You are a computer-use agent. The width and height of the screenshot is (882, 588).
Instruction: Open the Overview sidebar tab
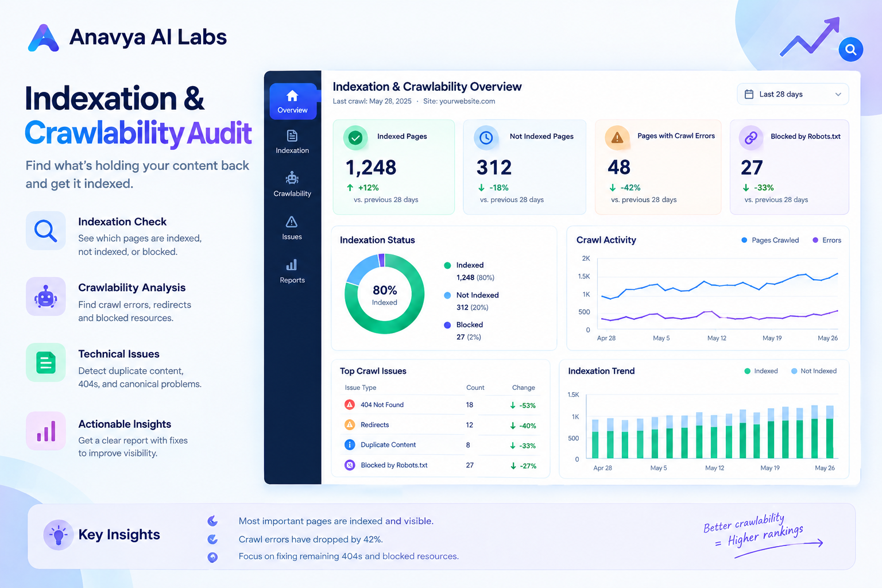(x=292, y=101)
